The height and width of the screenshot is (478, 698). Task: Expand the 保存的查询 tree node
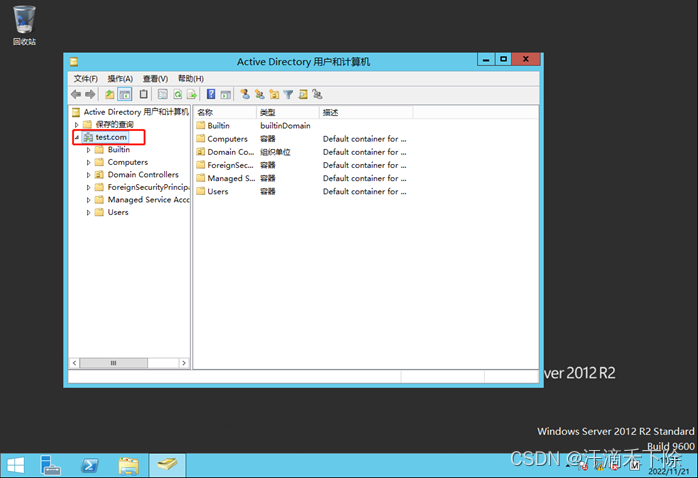[x=77, y=125]
